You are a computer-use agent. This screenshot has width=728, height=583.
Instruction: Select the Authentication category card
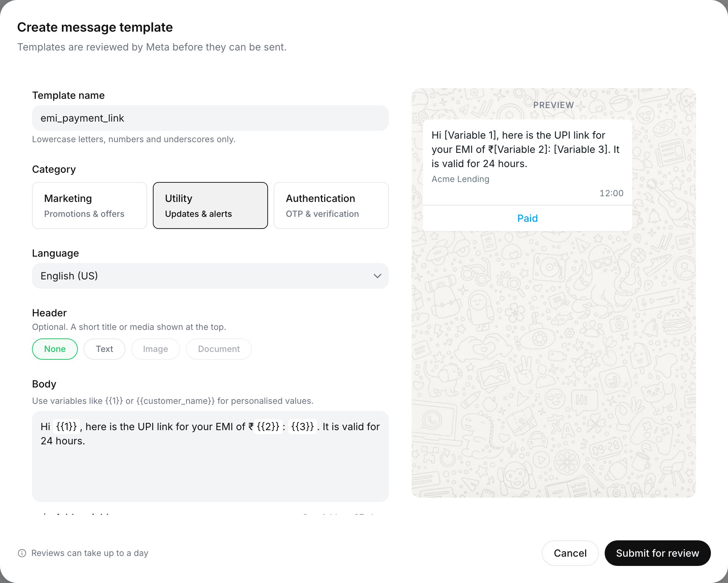tap(331, 205)
